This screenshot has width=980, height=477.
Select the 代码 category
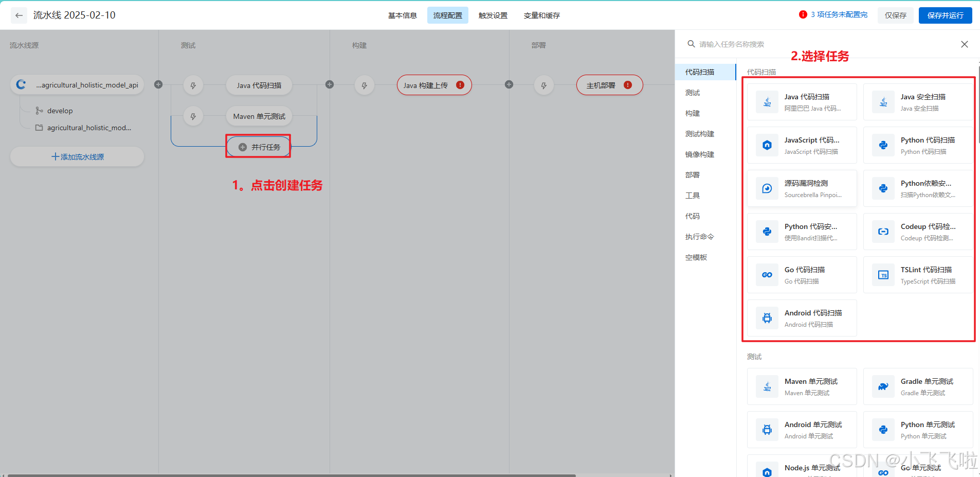tap(705, 216)
